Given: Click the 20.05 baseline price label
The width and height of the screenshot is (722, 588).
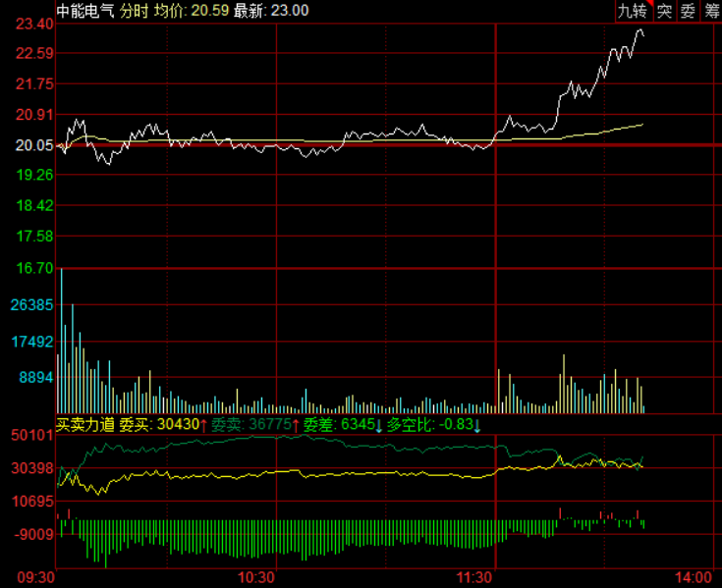Looking at the screenshot, I should click(34, 145).
